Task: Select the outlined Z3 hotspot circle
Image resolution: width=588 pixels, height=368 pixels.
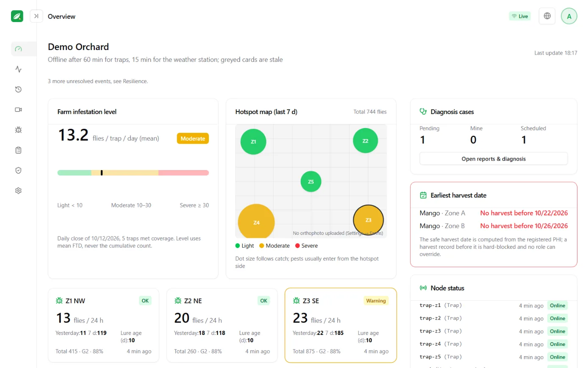Action: [368, 220]
